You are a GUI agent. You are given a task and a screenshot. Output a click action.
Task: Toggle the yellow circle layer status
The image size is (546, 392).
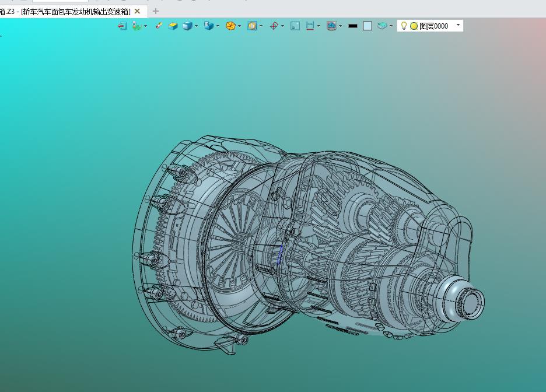414,26
